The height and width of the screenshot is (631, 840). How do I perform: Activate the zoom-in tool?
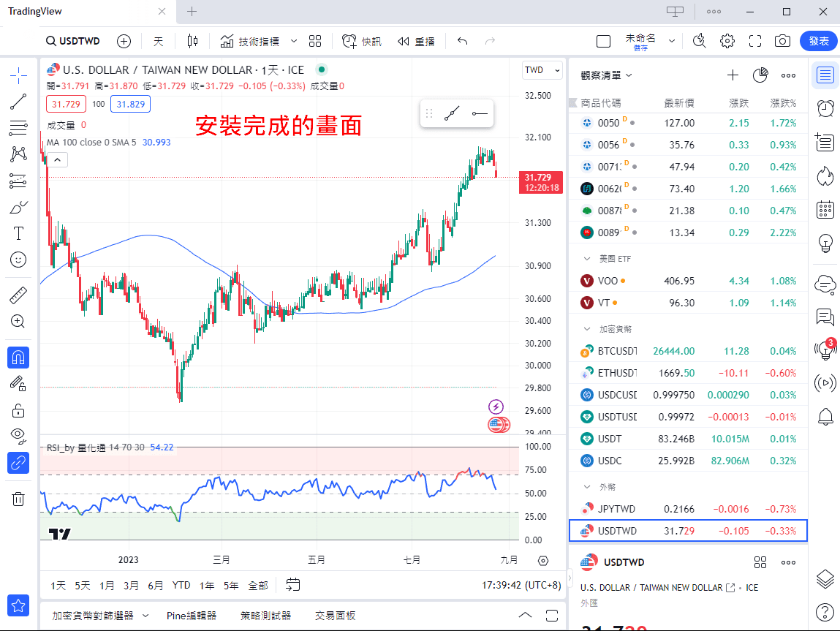pyautogui.click(x=18, y=321)
